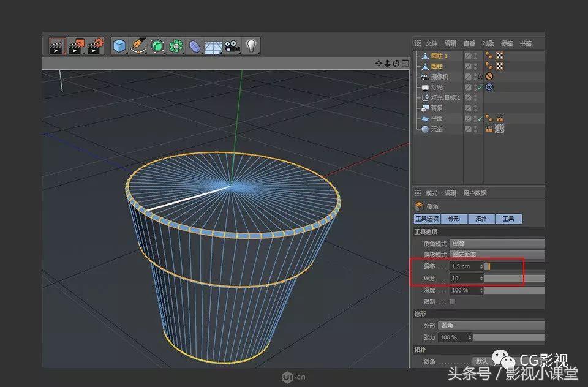Screen dimensions: 588x387
Task: Open the 文件 menu in the Object Manager
Action: click(431, 43)
